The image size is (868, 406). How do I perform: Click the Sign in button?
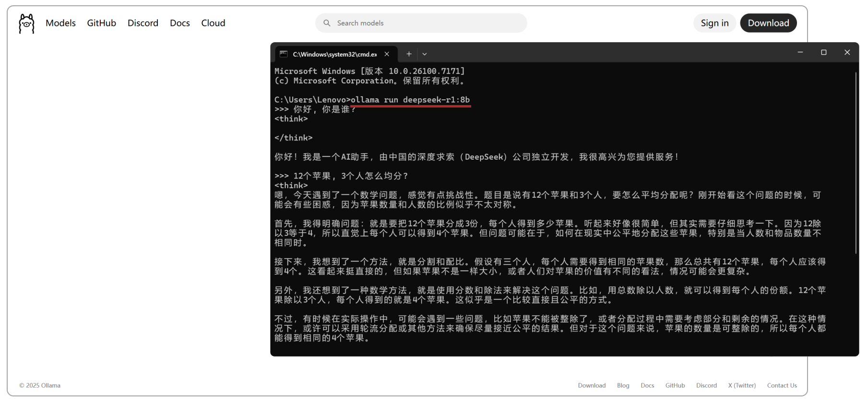click(x=714, y=23)
